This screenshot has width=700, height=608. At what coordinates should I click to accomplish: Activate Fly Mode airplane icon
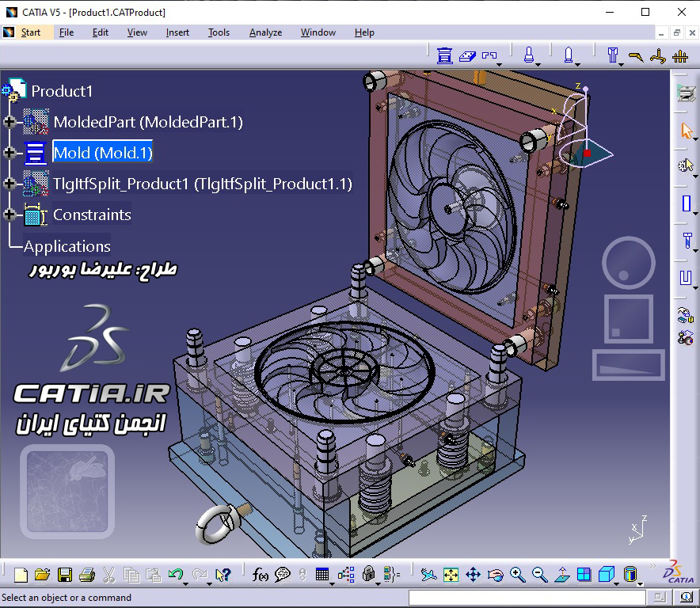tap(428, 575)
